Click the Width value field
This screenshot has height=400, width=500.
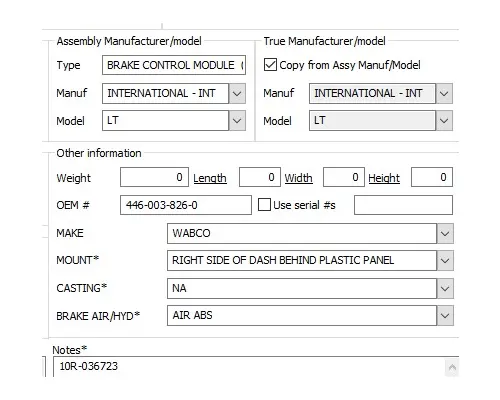[x=344, y=177]
